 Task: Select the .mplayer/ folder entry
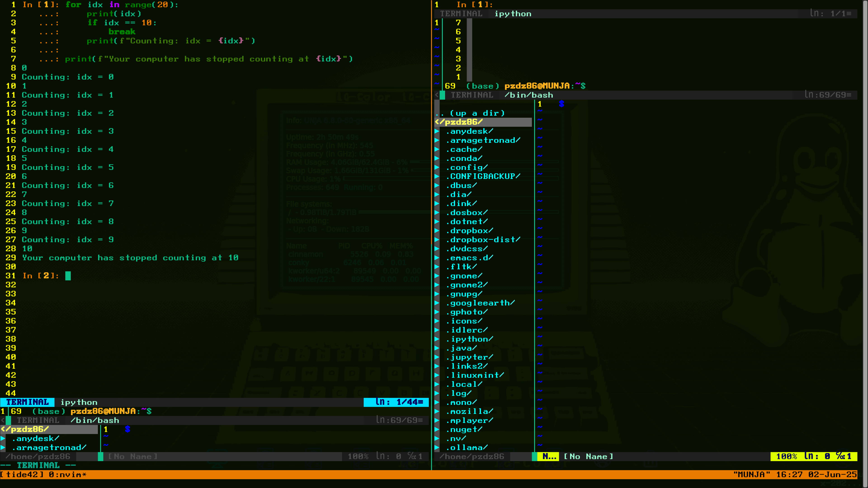(x=469, y=421)
